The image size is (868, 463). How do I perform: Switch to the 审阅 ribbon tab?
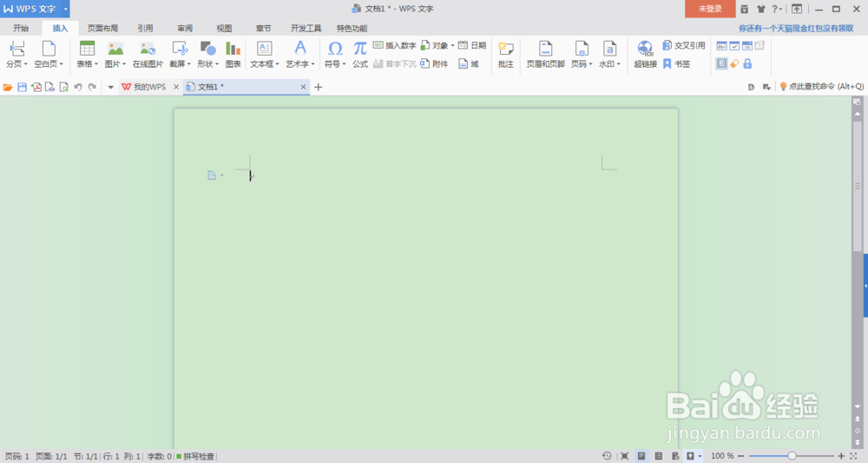click(x=185, y=29)
